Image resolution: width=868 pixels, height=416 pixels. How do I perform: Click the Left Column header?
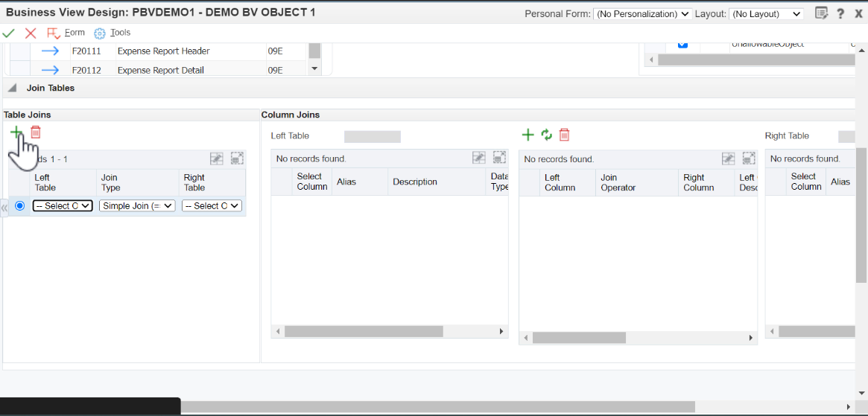point(568,182)
